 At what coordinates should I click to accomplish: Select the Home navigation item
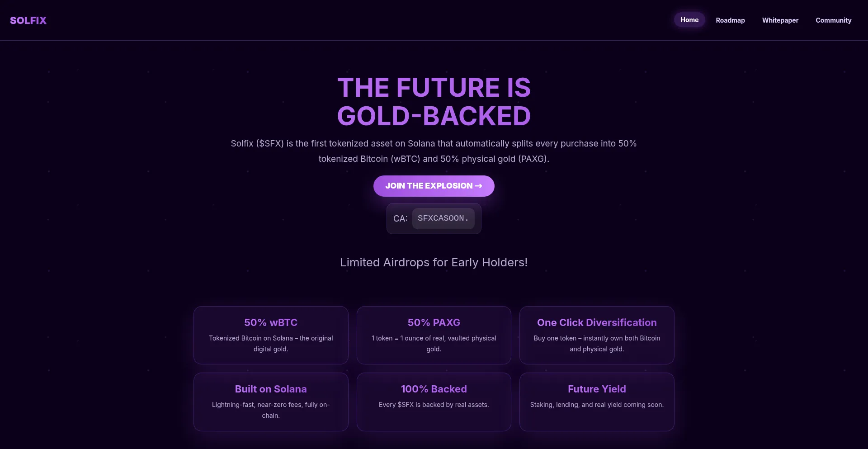(689, 19)
